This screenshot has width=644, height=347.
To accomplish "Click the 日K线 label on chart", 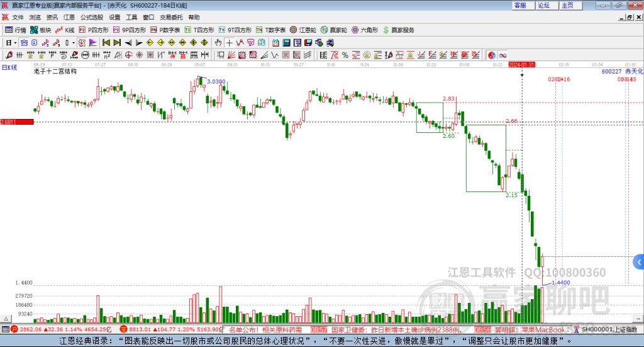I will (x=9, y=67).
